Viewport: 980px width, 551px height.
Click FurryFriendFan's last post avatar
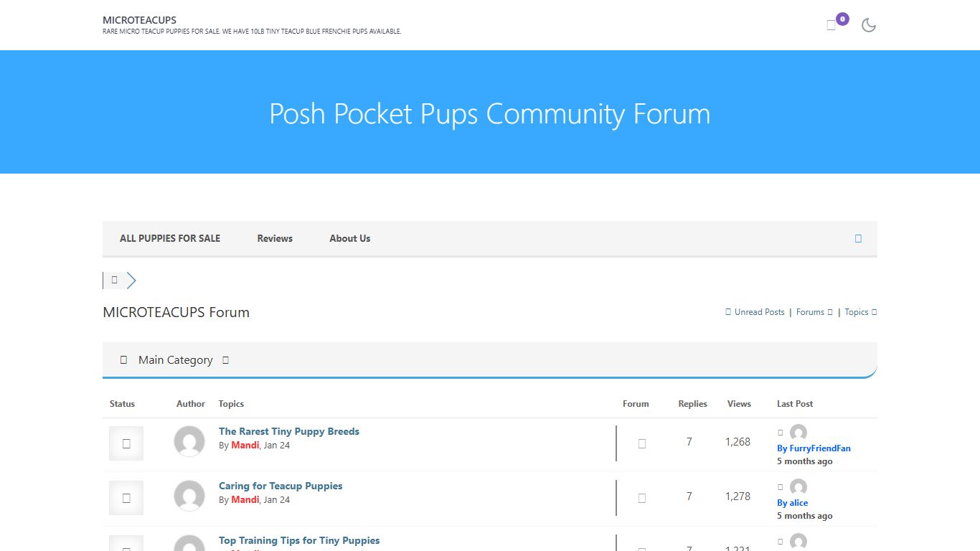click(x=798, y=433)
